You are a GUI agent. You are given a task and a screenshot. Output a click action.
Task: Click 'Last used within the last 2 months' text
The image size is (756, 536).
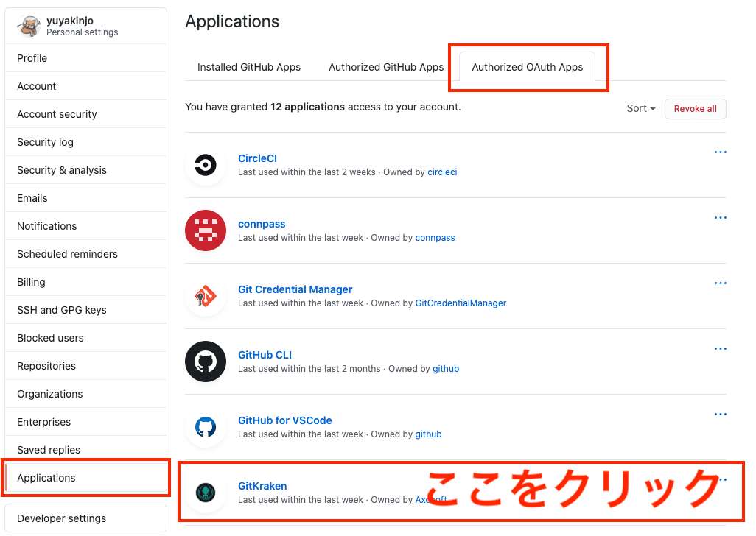(309, 368)
